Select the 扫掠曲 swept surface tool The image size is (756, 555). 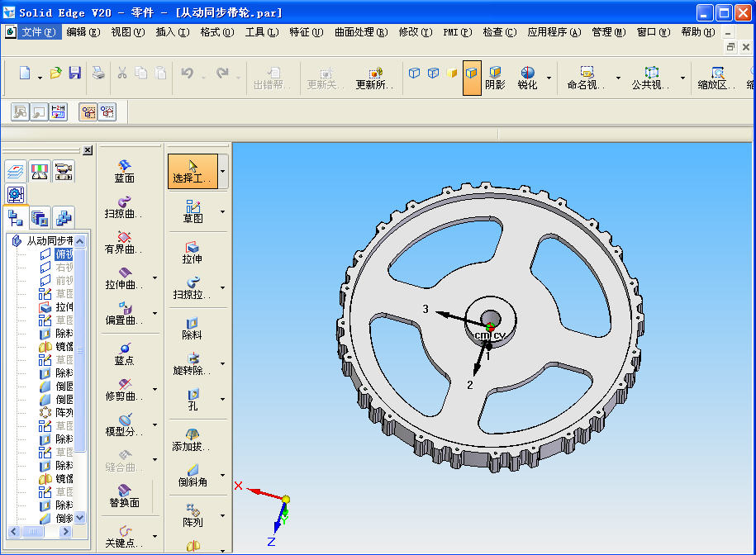pos(125,207)
